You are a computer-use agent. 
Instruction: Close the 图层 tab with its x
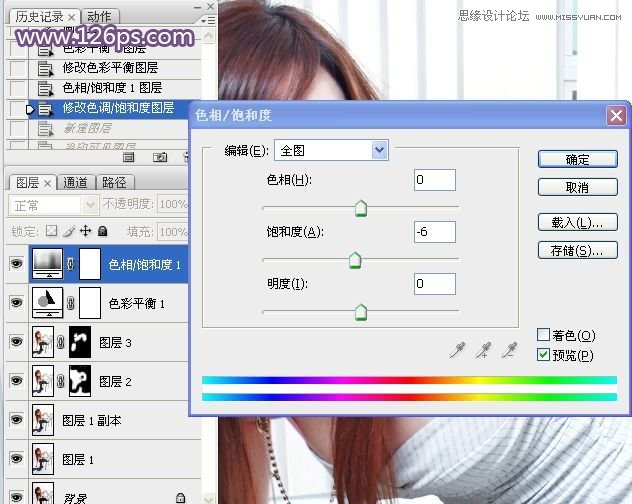47,183
